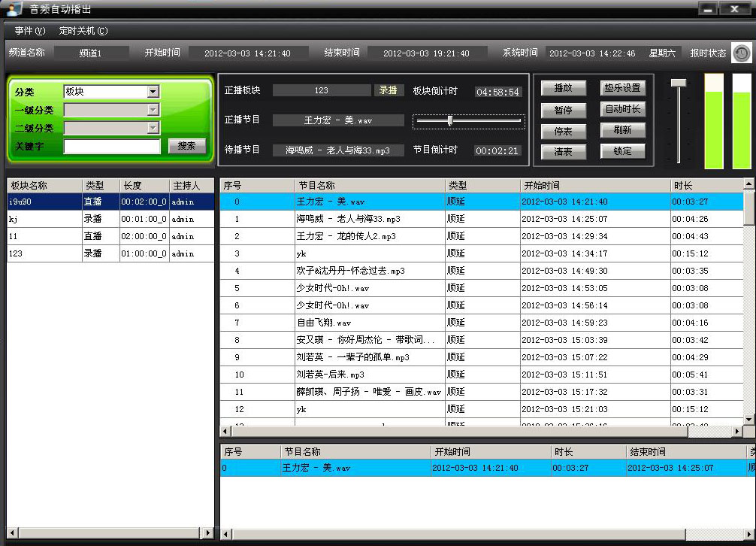Select block row 11

(x=110, y=236)
